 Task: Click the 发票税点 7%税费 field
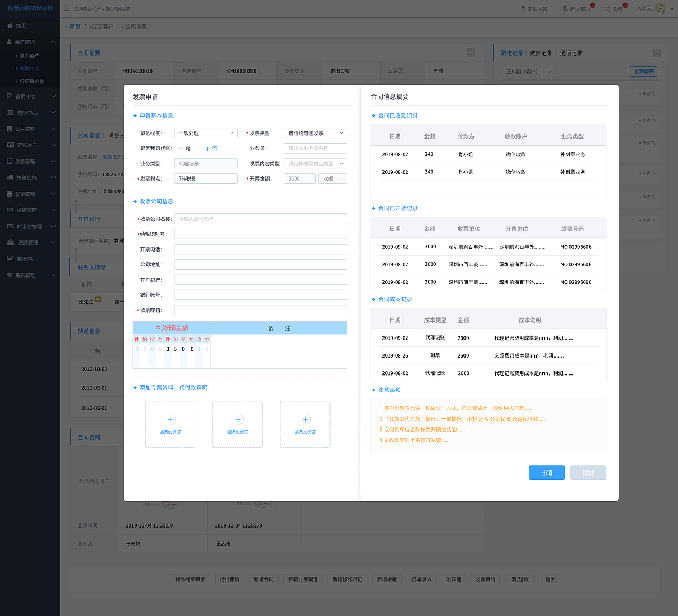tap(206, 178)
